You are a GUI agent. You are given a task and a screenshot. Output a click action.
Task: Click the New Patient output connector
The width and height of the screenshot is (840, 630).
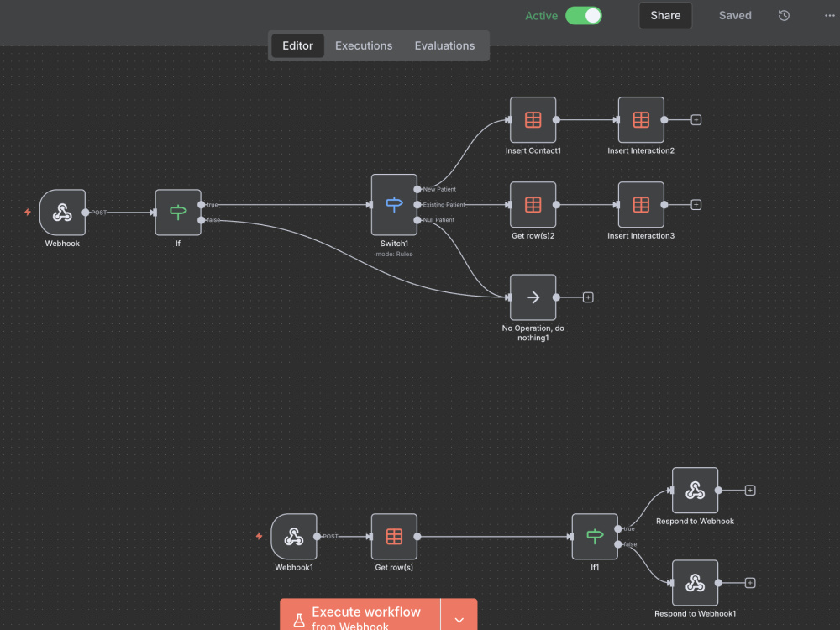tap(417, 189)
